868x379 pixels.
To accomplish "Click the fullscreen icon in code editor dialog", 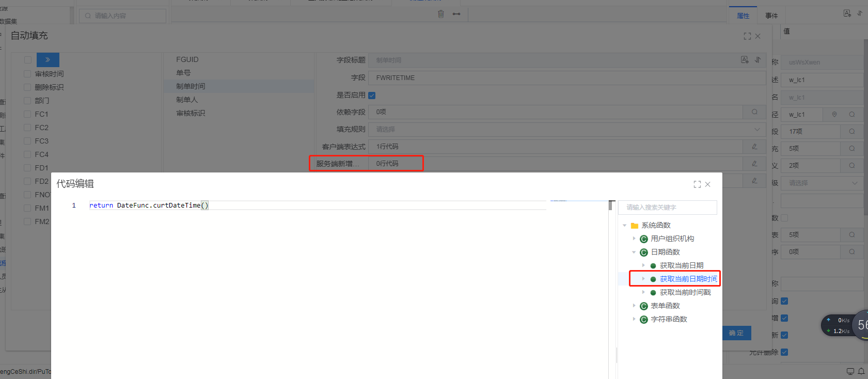I will tap(697, 184).
